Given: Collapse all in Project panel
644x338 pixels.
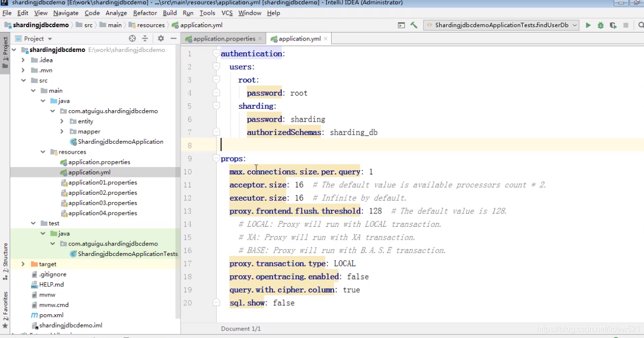Looking at the screenshot, I should pos(145,39).
